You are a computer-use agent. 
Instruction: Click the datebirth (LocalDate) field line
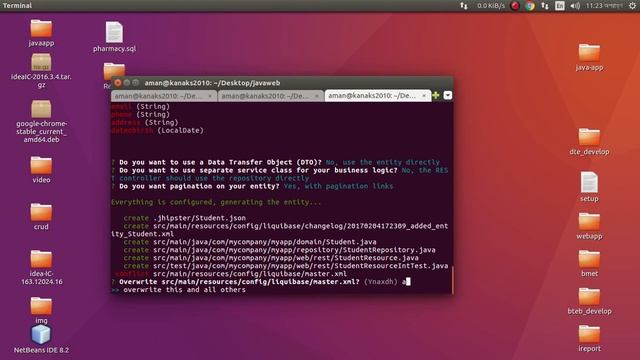pos(157,131)
